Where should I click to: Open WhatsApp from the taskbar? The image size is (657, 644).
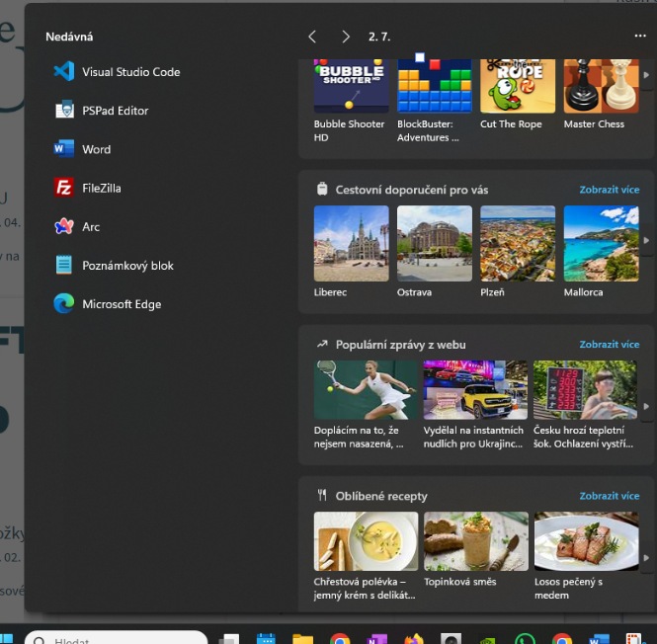point(525,639)
